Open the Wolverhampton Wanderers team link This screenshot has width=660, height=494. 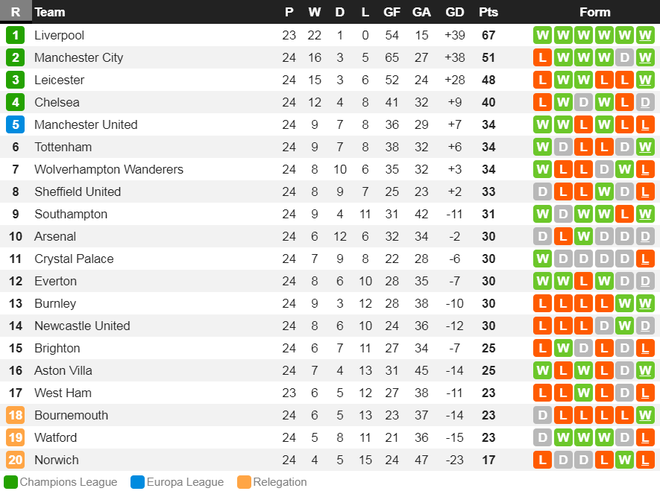pyautogui.click(x=109, y=170)
